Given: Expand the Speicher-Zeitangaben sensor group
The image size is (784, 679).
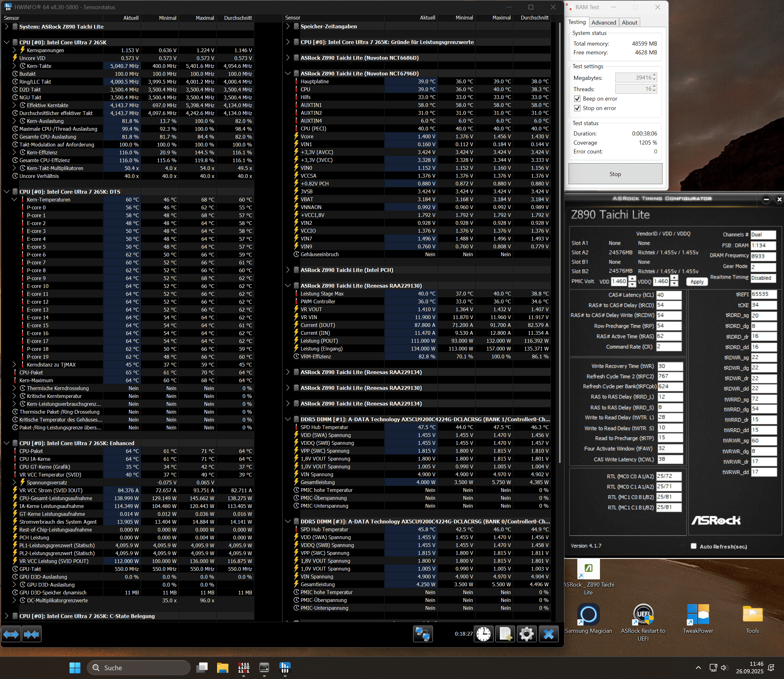Looking at the screenshot, I should click(288, 26).
